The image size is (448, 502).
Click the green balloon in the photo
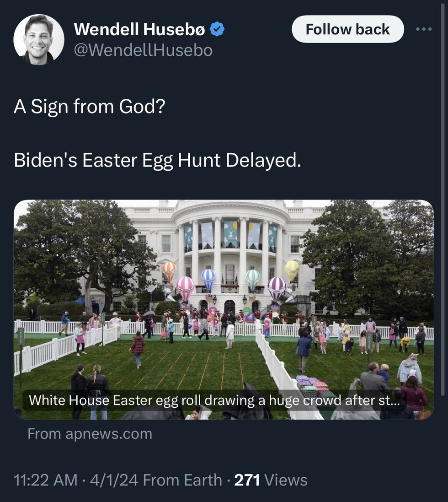coord(252,277)
